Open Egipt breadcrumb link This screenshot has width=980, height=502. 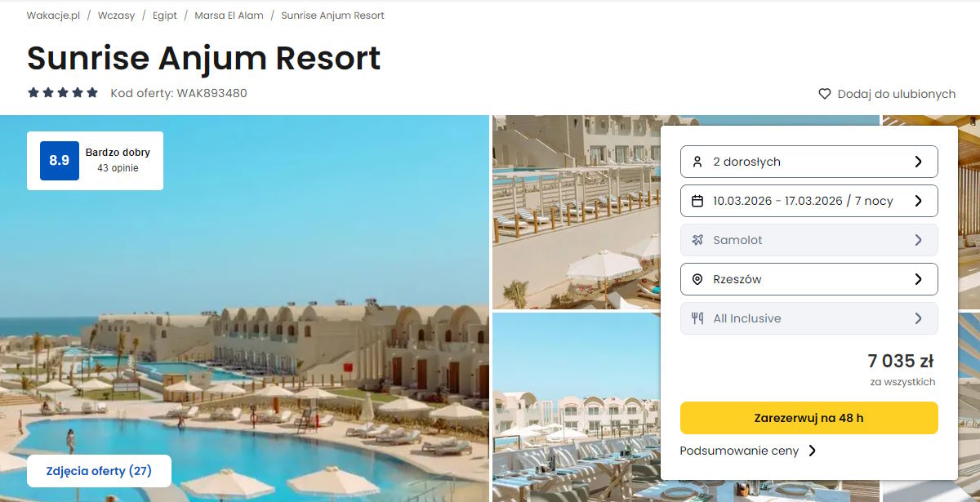(165, 16)
